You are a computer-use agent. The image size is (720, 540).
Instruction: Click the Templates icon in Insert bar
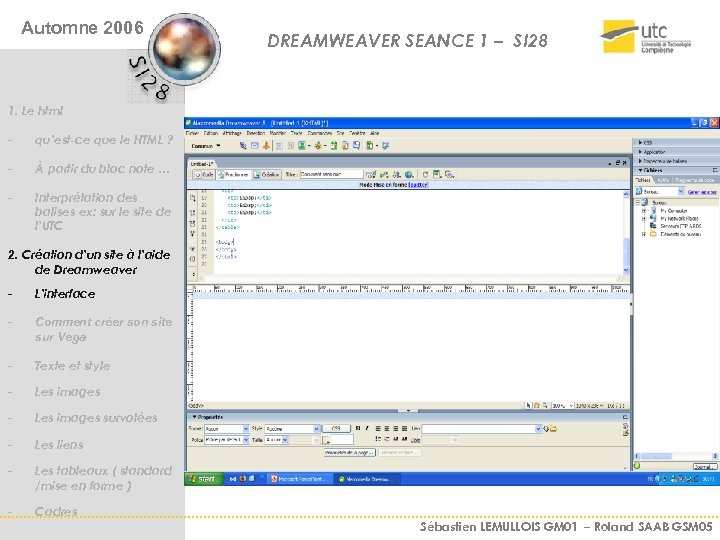[x=370, y=146]
